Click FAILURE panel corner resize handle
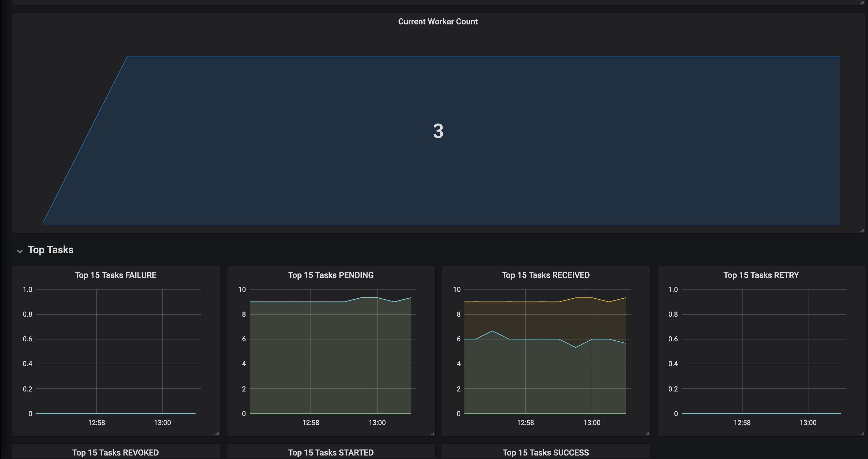 217,433
